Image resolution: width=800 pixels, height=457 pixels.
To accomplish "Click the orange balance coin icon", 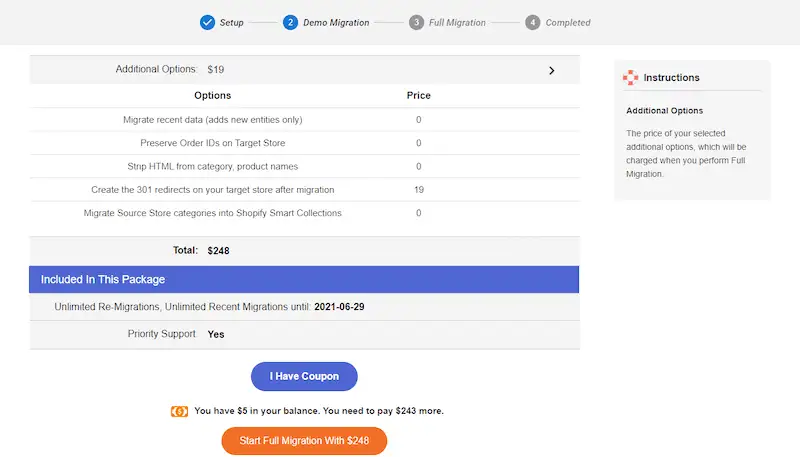I will pos(180,411).
